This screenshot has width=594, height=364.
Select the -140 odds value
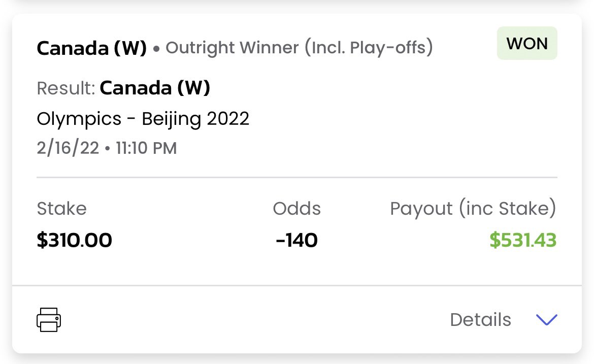[x=296, y=240]
